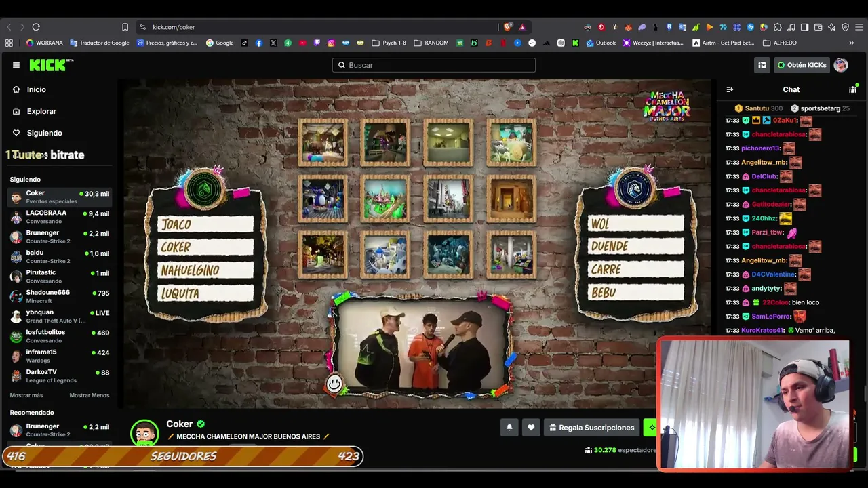Open the ybnquan channel in sidebar

coord(60,317)
